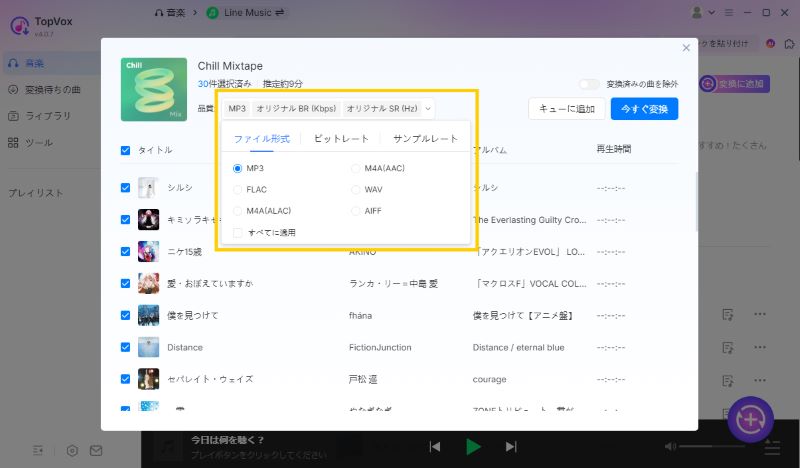
Task: Uncheck the 愛・おぼえていますか track checkbox
Action: pos(126,283)
